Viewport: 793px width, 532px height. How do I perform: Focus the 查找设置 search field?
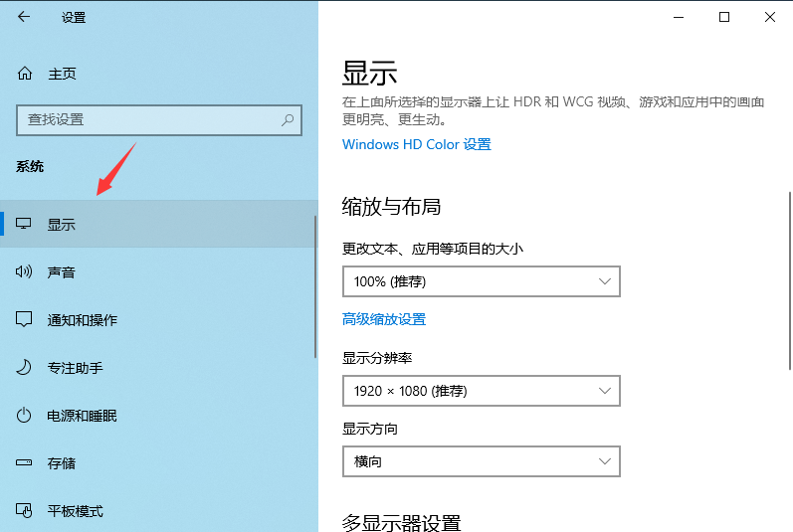point(149,119)
